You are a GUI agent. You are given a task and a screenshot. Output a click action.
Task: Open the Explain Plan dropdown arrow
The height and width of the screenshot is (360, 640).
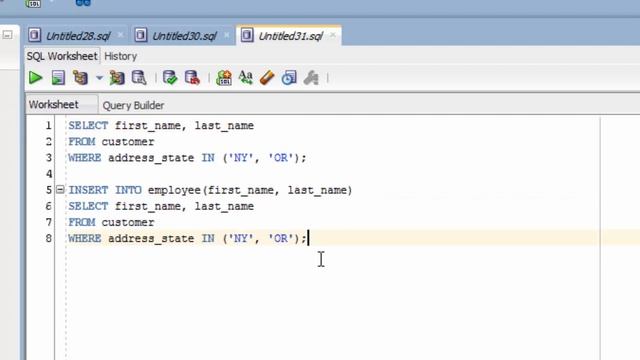[99, 78]
